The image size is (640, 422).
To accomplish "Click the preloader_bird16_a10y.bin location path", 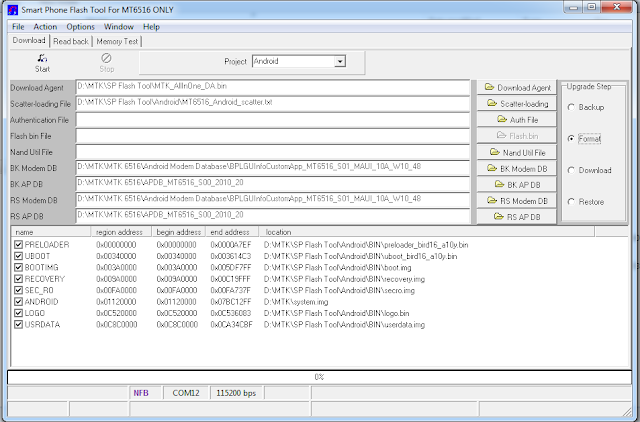I will click(x=366, y=245).
